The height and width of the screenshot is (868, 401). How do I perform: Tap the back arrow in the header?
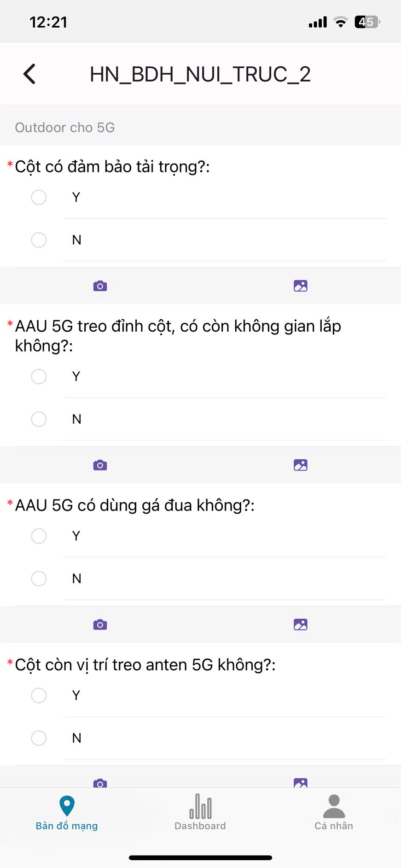tap(29, 74)
